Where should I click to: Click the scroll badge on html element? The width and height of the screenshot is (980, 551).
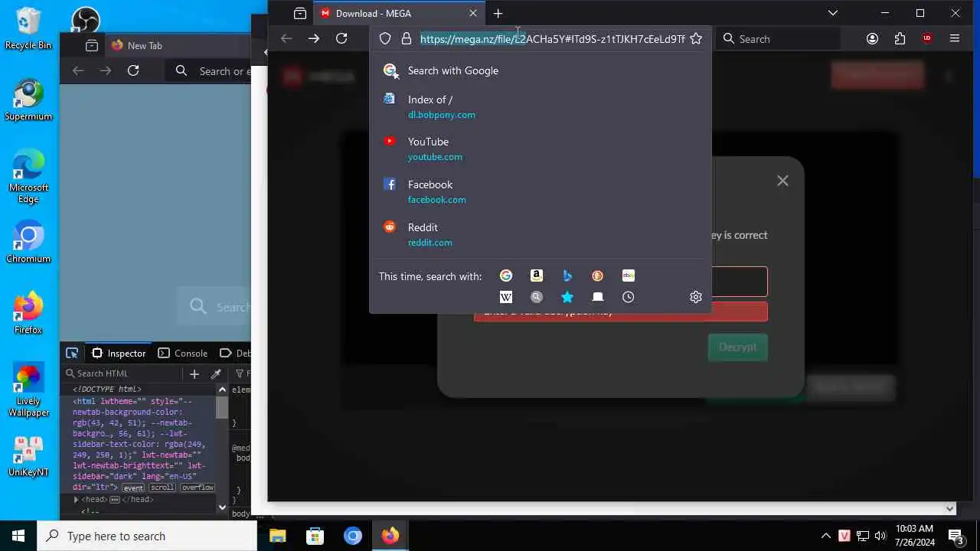tap(162, 487)
